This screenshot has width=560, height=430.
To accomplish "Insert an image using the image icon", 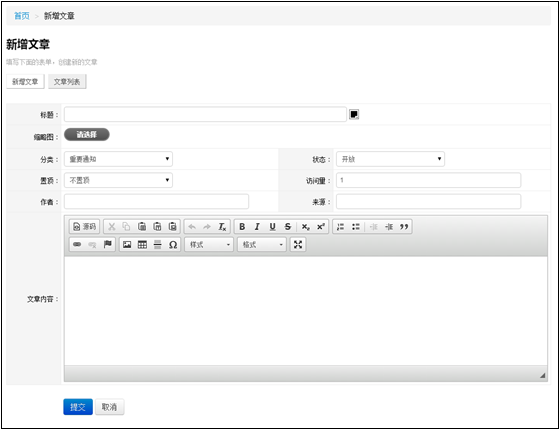I will (127, 245).
